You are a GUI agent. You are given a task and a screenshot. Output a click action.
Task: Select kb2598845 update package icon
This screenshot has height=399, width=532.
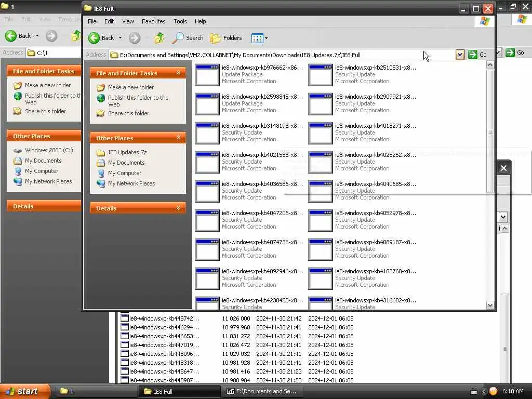click(x=207, y=104)
